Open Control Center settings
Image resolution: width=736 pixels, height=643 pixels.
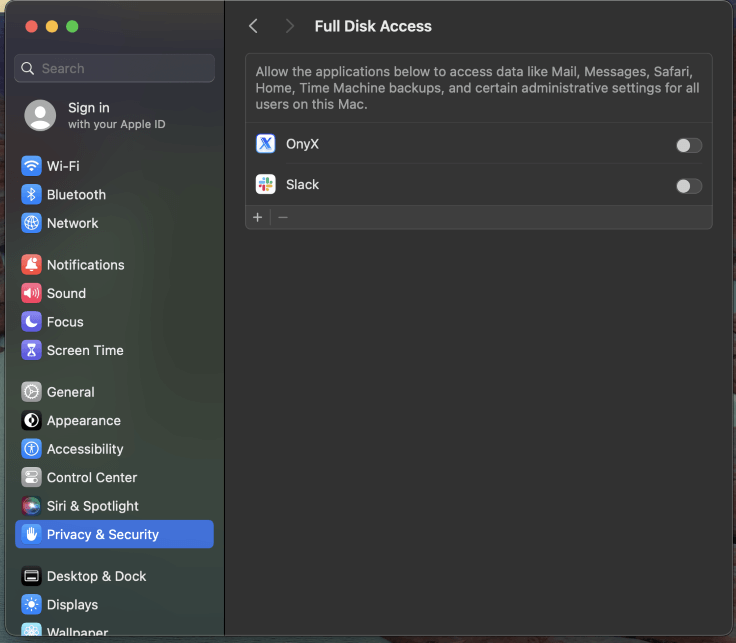tap(114, 477)
